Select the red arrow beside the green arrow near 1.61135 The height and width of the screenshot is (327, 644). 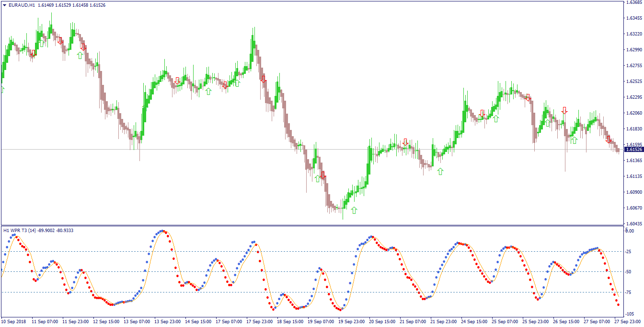point(323,175)
